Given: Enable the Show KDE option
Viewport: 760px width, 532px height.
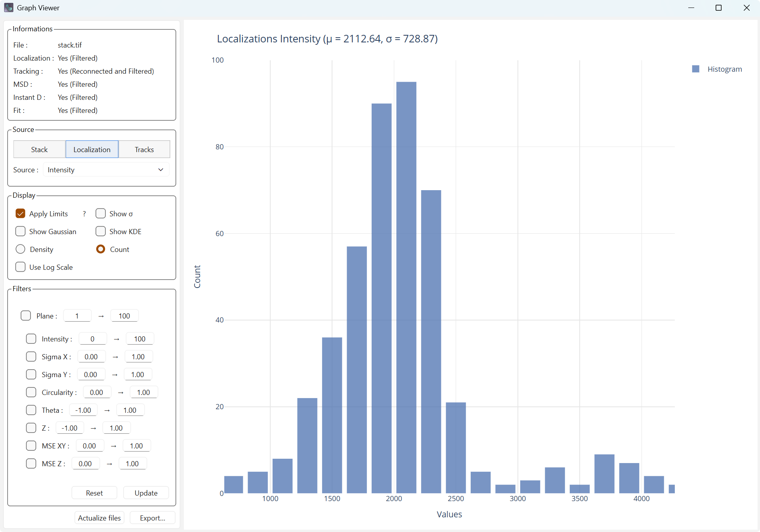Looking at the screenshot, I should [x=101, y=231].
